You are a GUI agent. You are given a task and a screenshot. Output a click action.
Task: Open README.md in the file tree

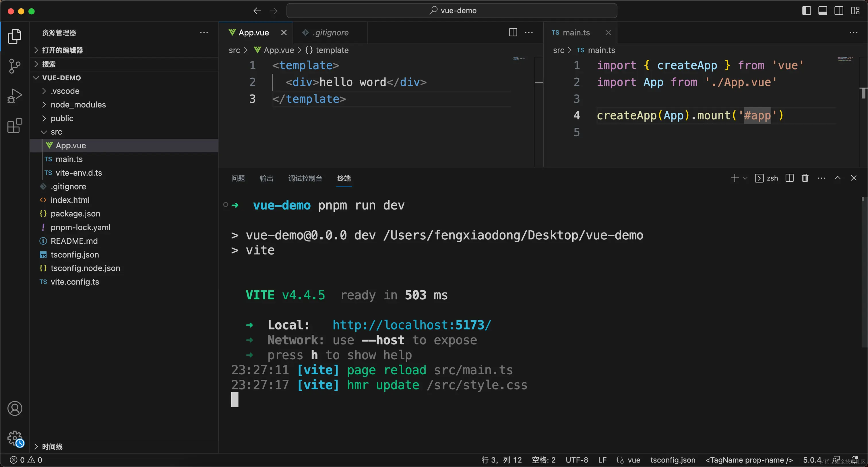pyautogui.click(x=124, y=241)
